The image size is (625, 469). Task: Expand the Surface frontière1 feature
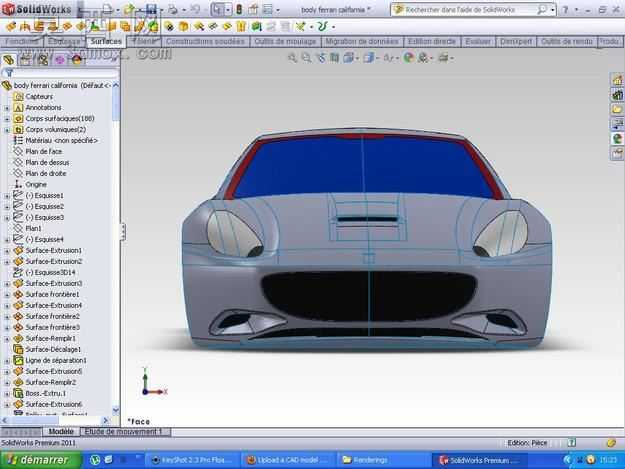7,295
